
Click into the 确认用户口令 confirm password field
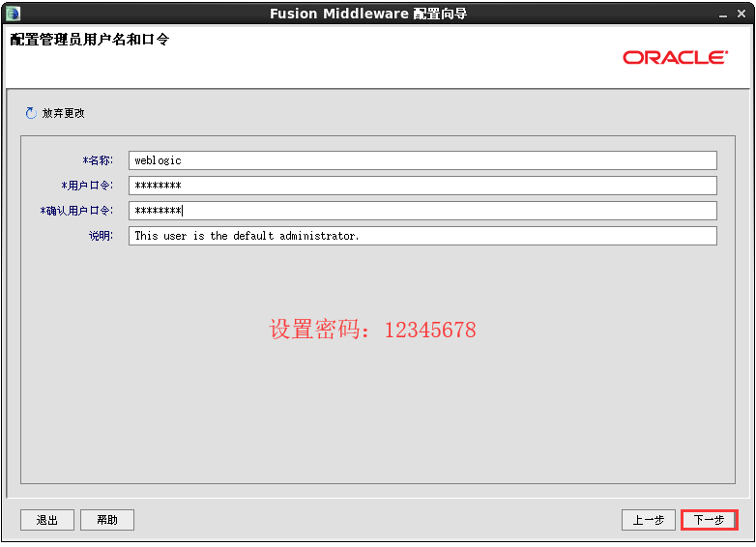click(422, 211)
